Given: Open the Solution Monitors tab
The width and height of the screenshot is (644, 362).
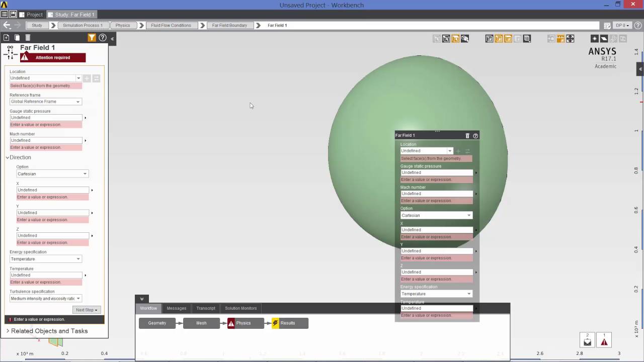Looking at the screenshot, I should click(x=241, y=308).
